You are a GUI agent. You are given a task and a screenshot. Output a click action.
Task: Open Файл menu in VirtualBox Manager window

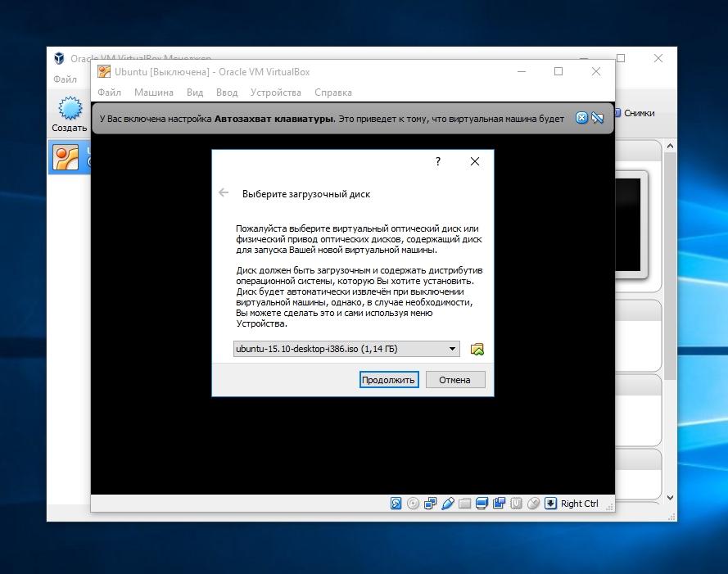[65, 79]
